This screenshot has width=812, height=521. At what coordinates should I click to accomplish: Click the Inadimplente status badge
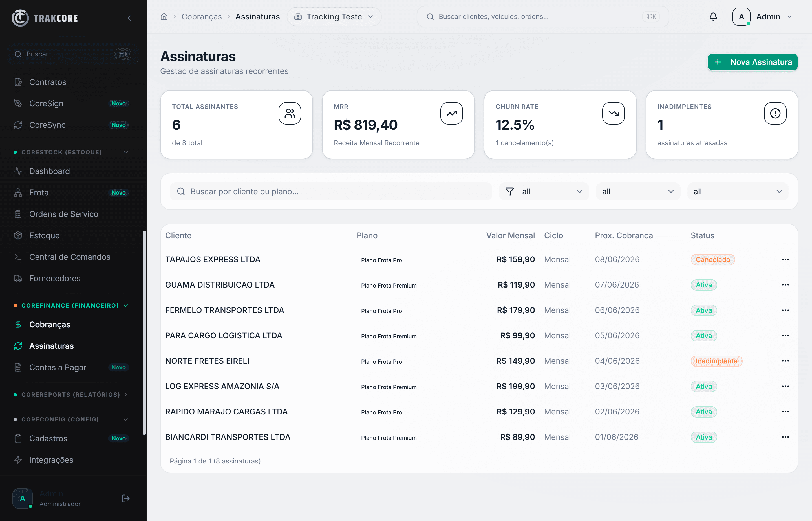(716, 361)
